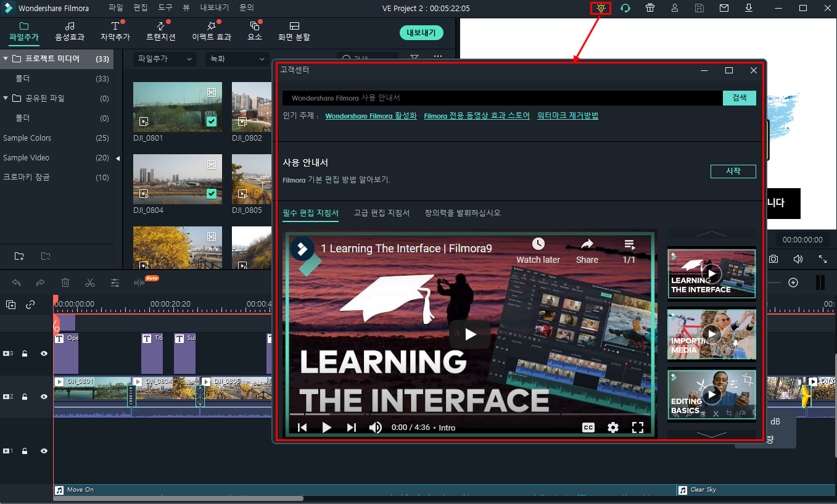Collapse 프로젝트 미디어 tree arrow
837x504 pixels.
(6, 59)
